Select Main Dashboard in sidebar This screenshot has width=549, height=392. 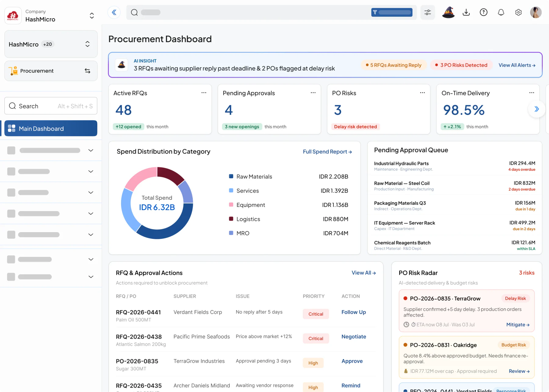[x=51, y=128]
